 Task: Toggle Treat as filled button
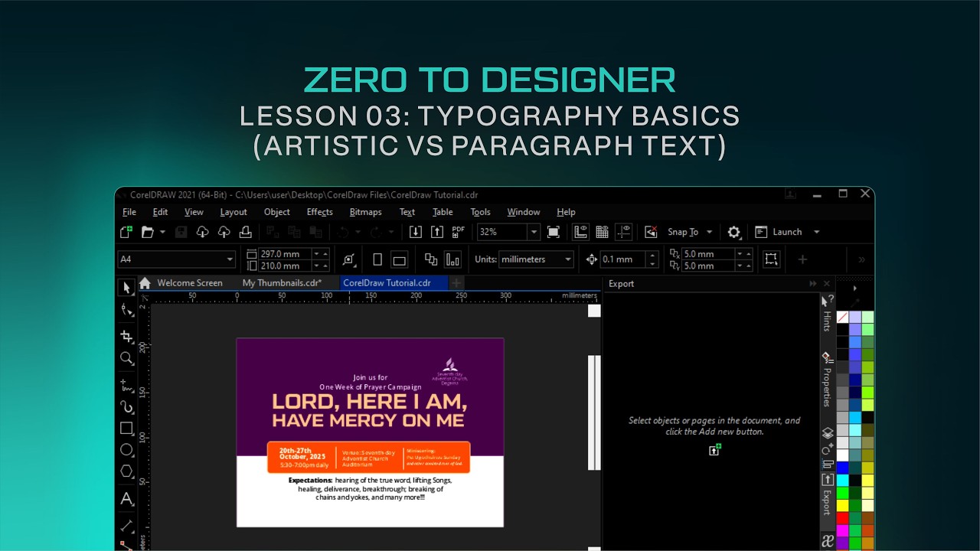click(771, 259)
